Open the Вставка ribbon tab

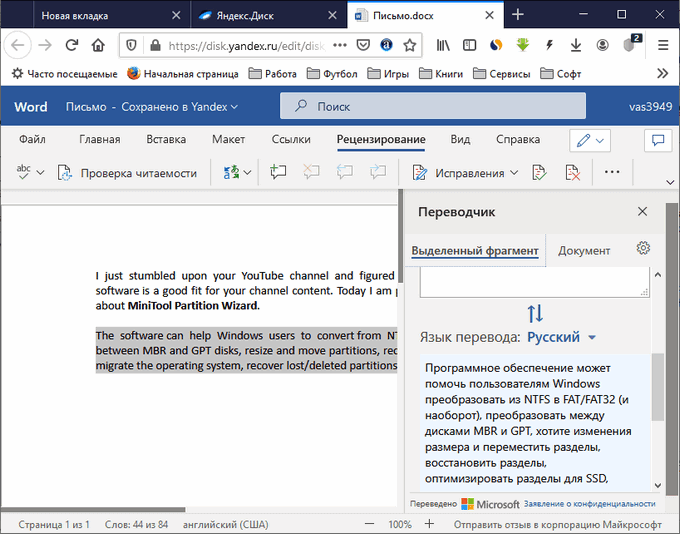[166, 140]
